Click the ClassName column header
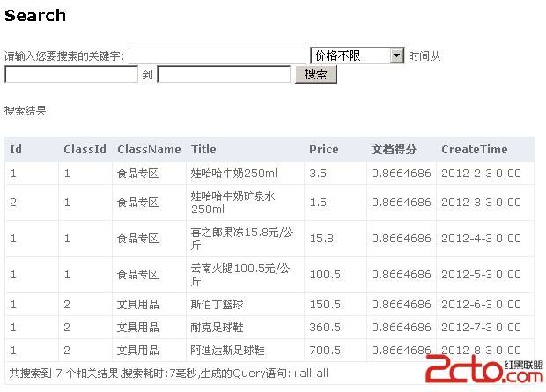This screenshot has height=392, width=546. [149, 150]
